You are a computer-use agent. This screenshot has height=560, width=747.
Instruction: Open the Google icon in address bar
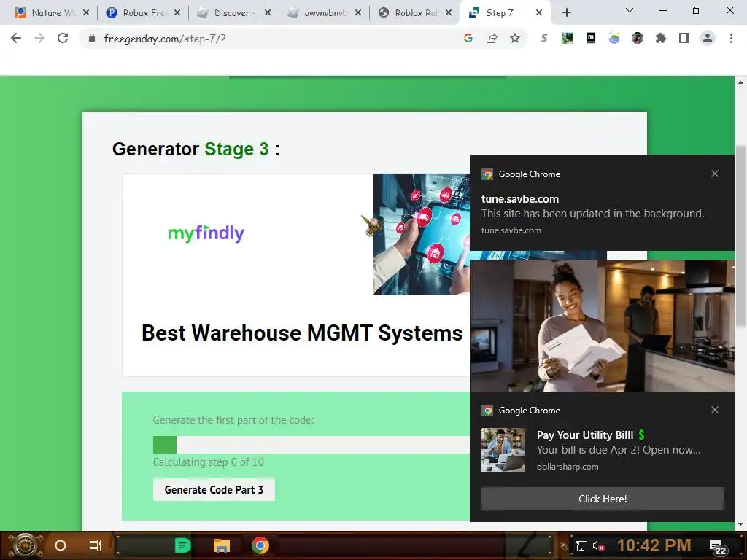click(x=468, y=38)
